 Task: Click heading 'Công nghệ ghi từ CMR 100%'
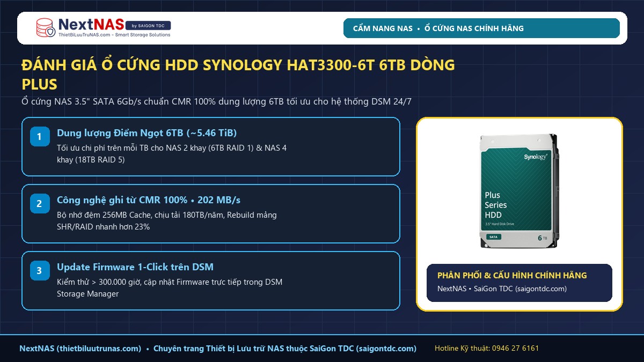click(x=149, y=200)
